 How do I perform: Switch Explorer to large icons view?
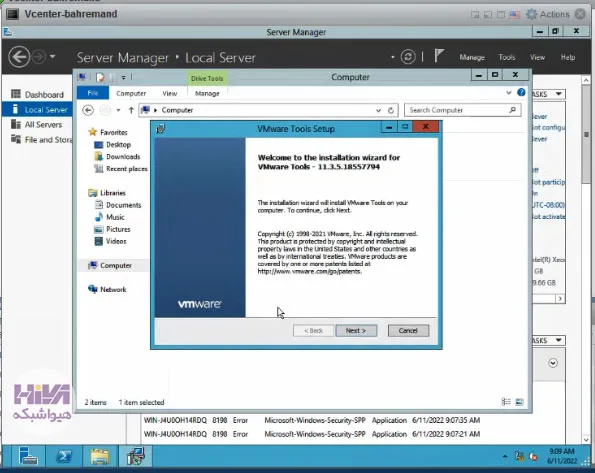519,402
